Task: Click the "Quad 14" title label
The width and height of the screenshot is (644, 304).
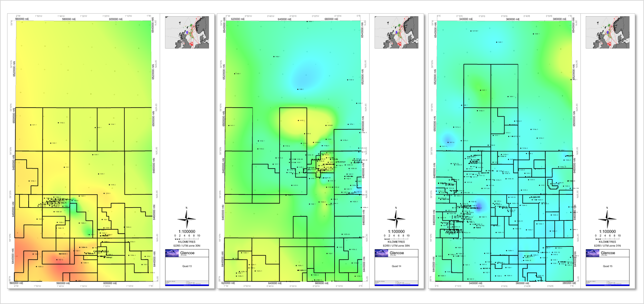Action: click(396, 266)
